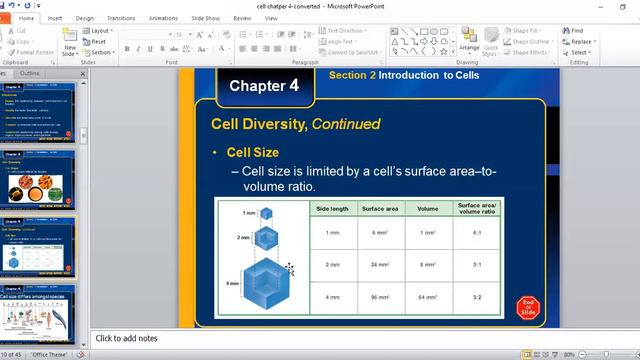Click the Increase List Level icon
This screenshot has width=640, height=360.
(292, 35)
